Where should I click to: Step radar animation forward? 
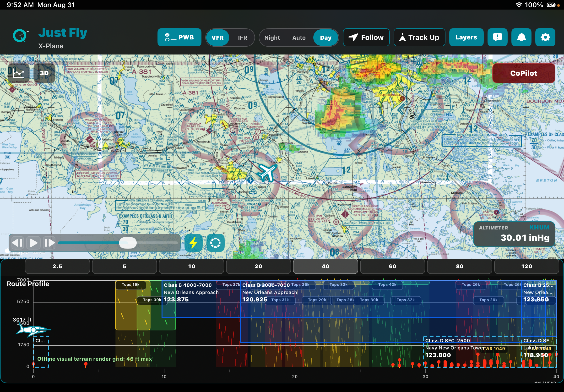pyautogui.click(x=49, y=243)
